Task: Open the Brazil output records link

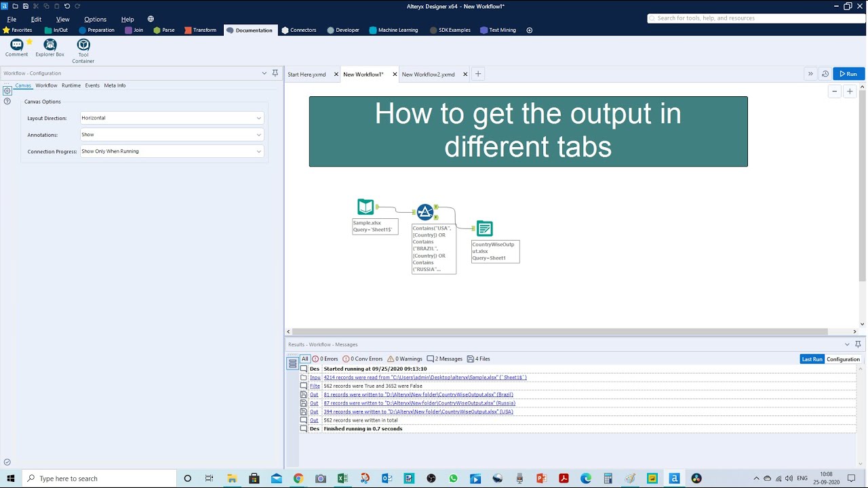Action: click(x=418, y=394)
